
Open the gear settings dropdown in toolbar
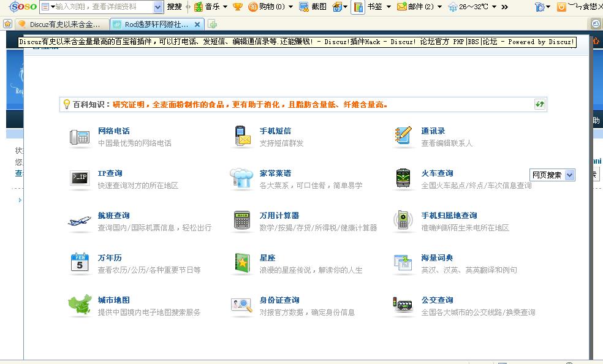click(542, 7)
